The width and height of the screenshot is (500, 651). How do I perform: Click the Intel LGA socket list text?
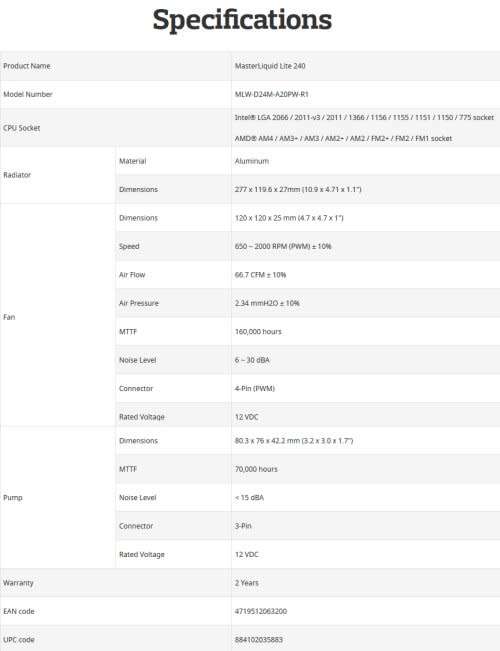[x=364, y=117]
